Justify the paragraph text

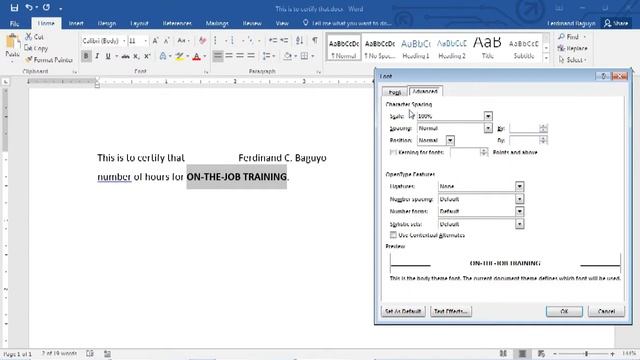251,56
